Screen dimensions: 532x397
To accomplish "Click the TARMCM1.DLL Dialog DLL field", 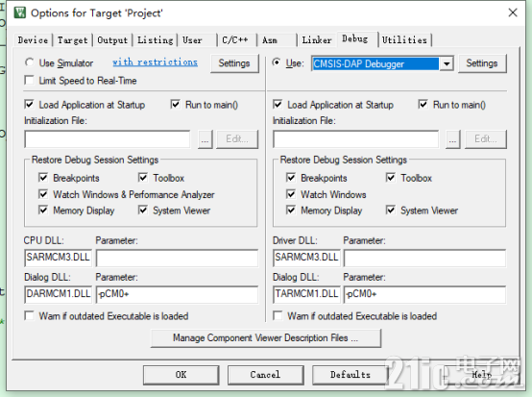I will point(306,294).
